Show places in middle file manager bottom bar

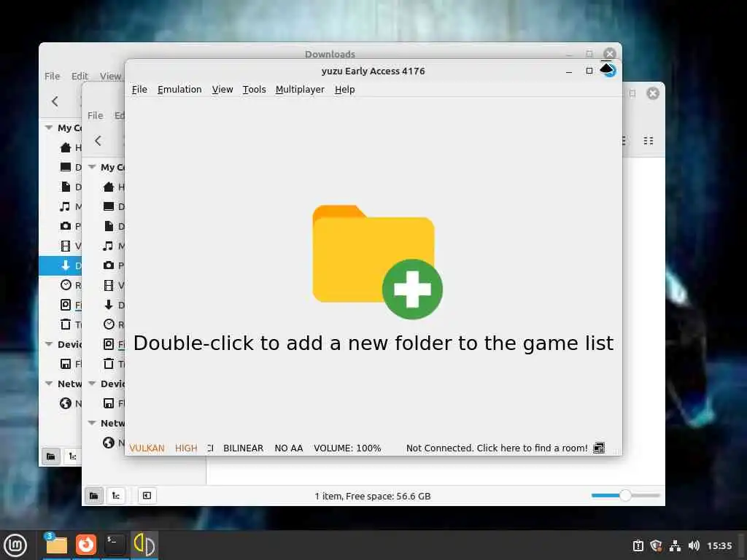click(x=94, y=496)
